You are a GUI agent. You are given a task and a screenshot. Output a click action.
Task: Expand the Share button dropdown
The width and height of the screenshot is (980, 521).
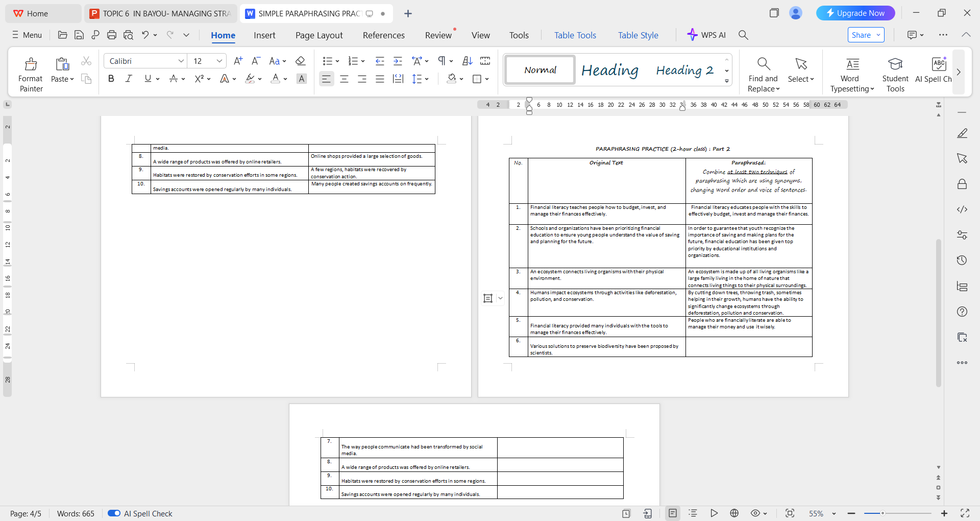(878, 35)
